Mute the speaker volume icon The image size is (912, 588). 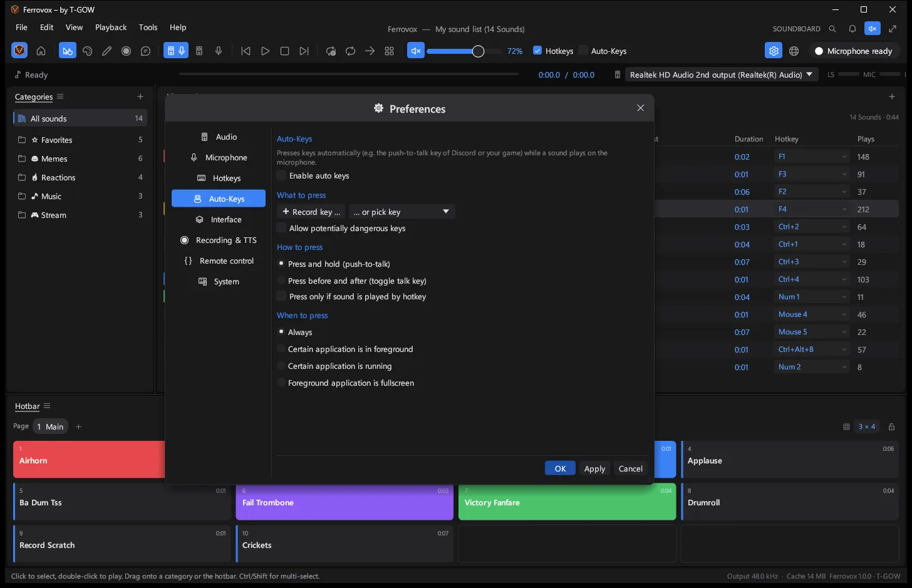coord(415,51)
